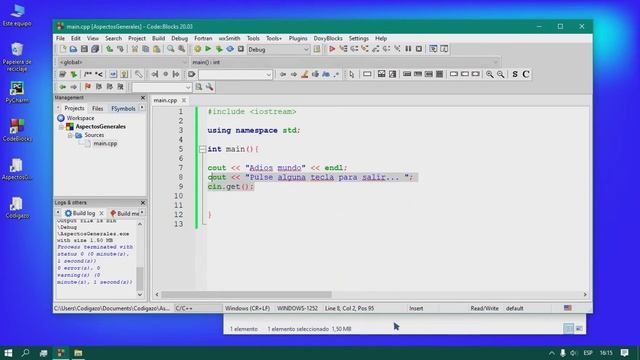Click the PyCharm desktop shortcut
This screenshot has width=640, height=360.
(17, 92)
